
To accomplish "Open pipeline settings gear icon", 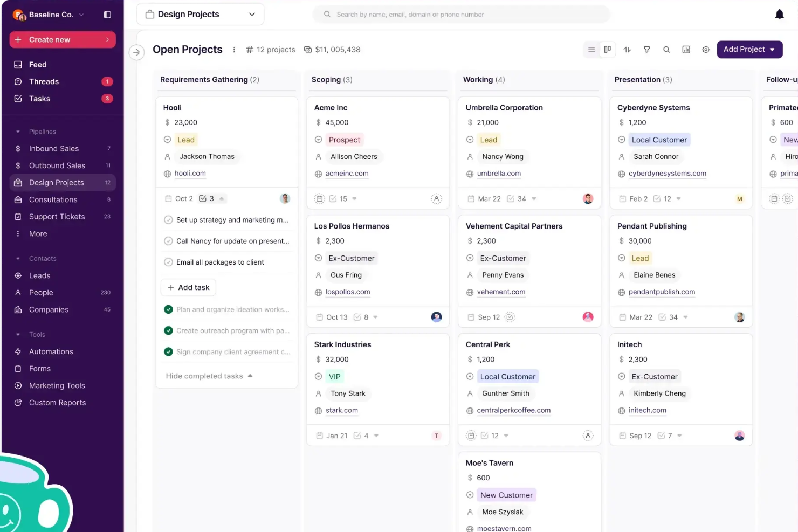I will (706, 49).
